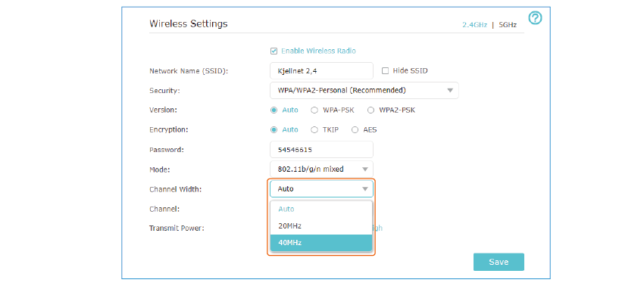
Task: Pick 20MHz in Channel Width list
Action: 321,225
